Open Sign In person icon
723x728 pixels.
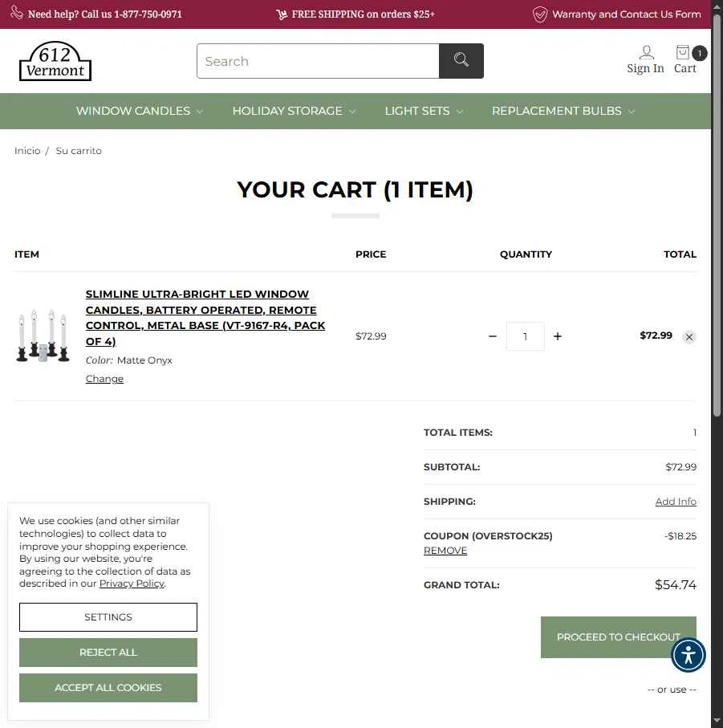pyautogui.click(x=647, y=52)
